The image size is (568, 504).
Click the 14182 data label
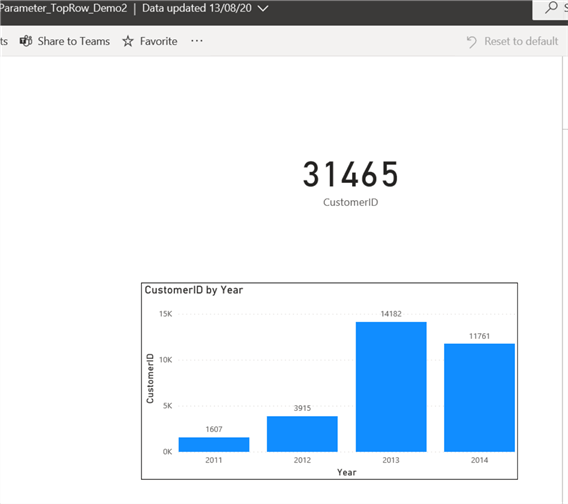[391, 314]
